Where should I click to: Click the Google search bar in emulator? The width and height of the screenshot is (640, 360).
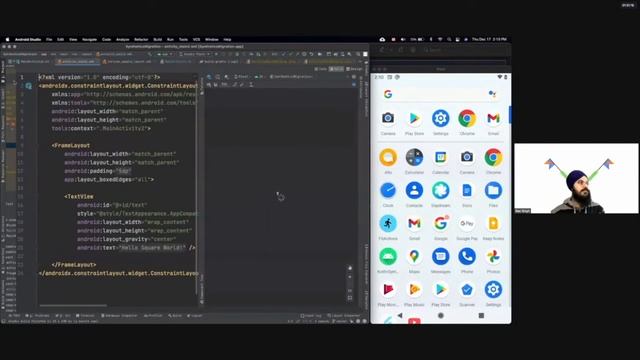(440, 94)
